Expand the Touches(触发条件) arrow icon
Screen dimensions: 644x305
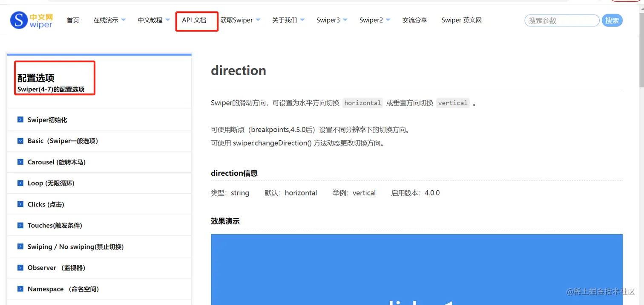(20, 225)
